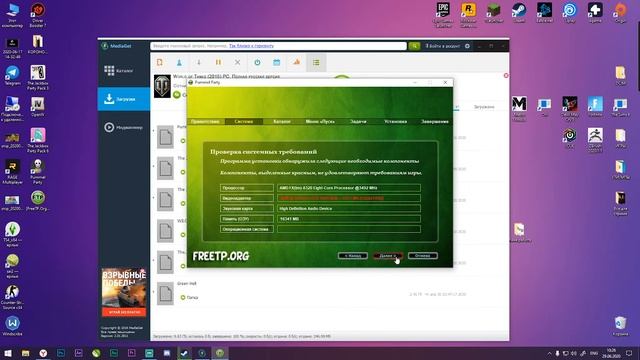
Task: Click the pause download icon in MediaGet toolbar
Action: pos(218,62)
